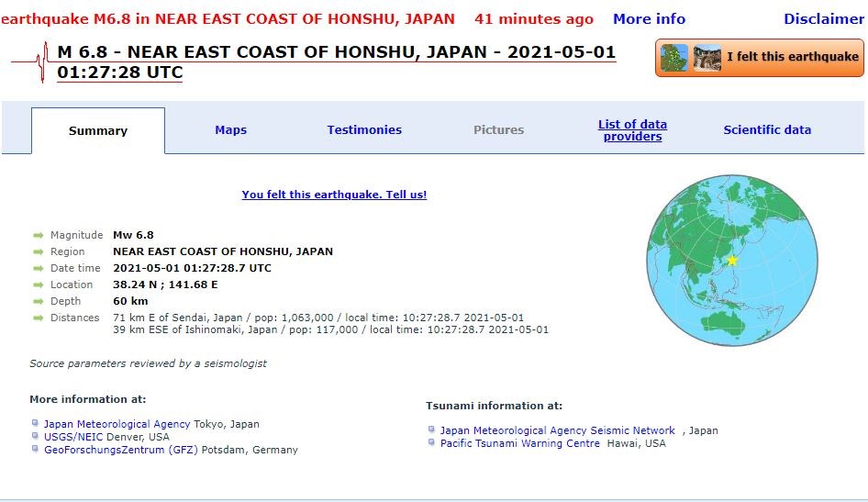Click the bullet icon beside Pacific Tsunami Warning Centre

pyautogui.click(x=432, y=443)
